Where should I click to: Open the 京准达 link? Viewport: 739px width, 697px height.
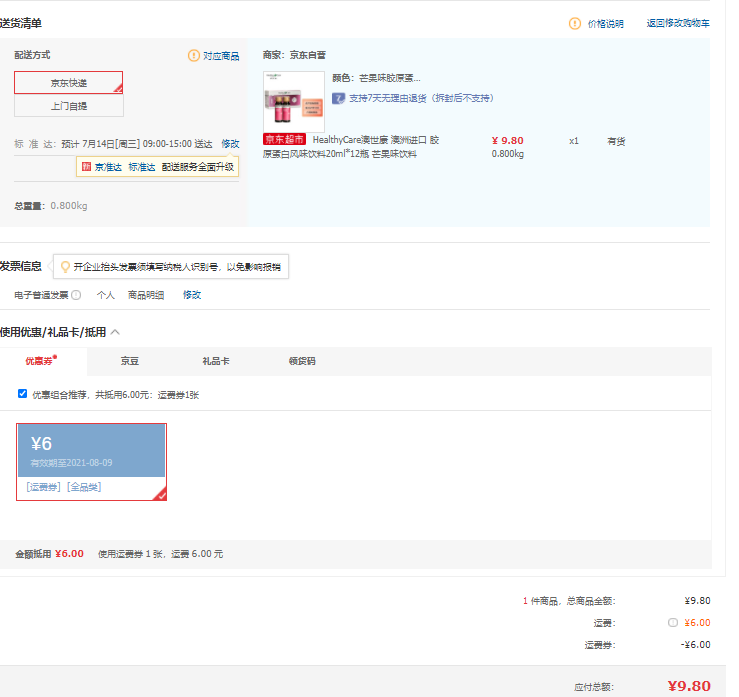[108, 167]
